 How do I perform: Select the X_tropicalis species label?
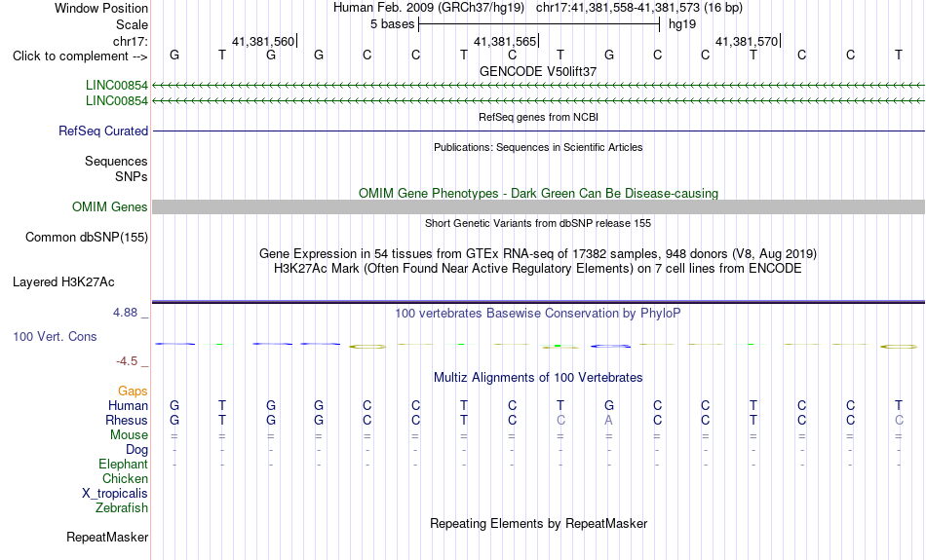tap(114, 494)
